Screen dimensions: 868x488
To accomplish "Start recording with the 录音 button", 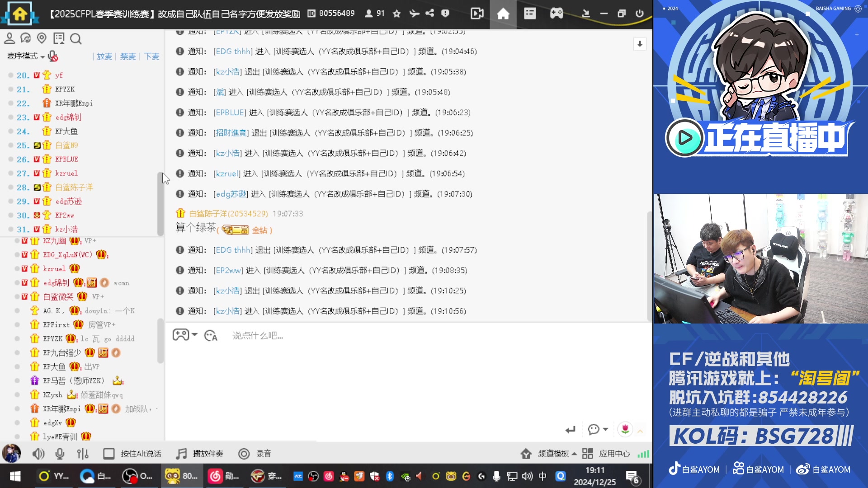I will point(255,454).
